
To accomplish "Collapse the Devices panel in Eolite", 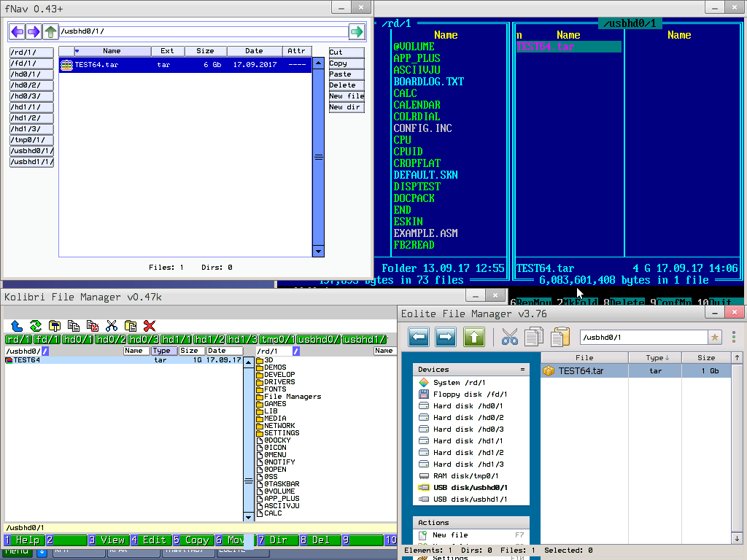I will point(522,370).
